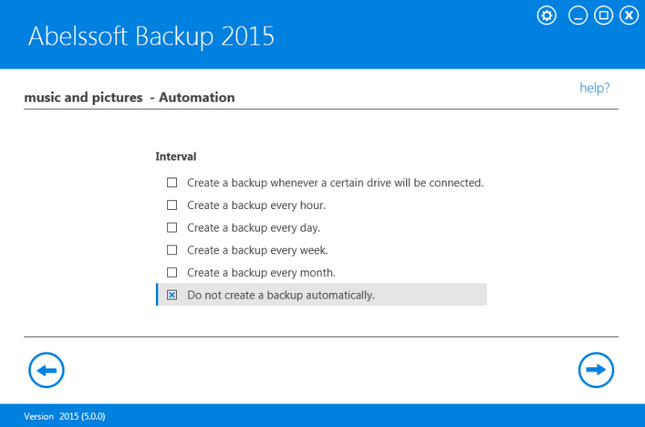Click the 'Create a backup every month.' label text
Viewport: 645px width, 427px height.
(x=261, y=272)
